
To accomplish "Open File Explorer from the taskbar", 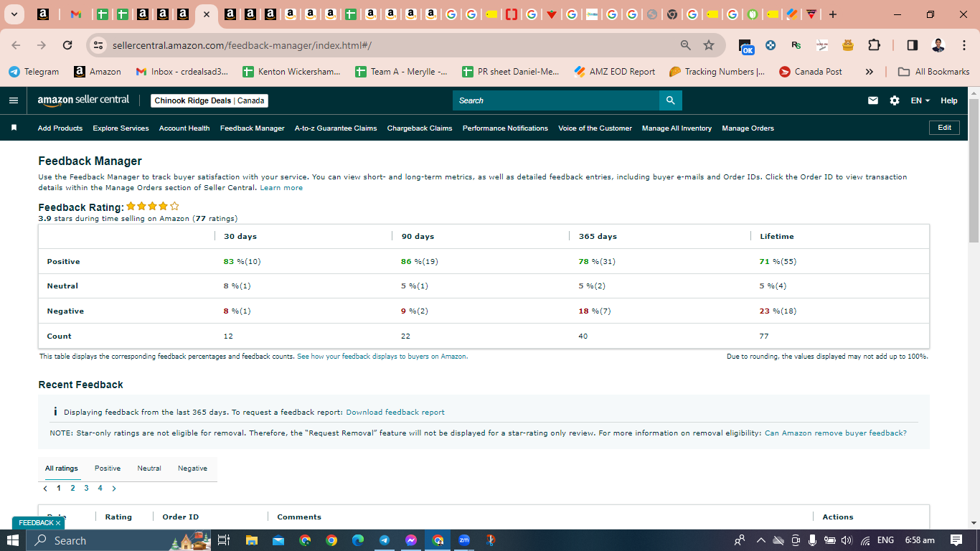I will (251, 540).
